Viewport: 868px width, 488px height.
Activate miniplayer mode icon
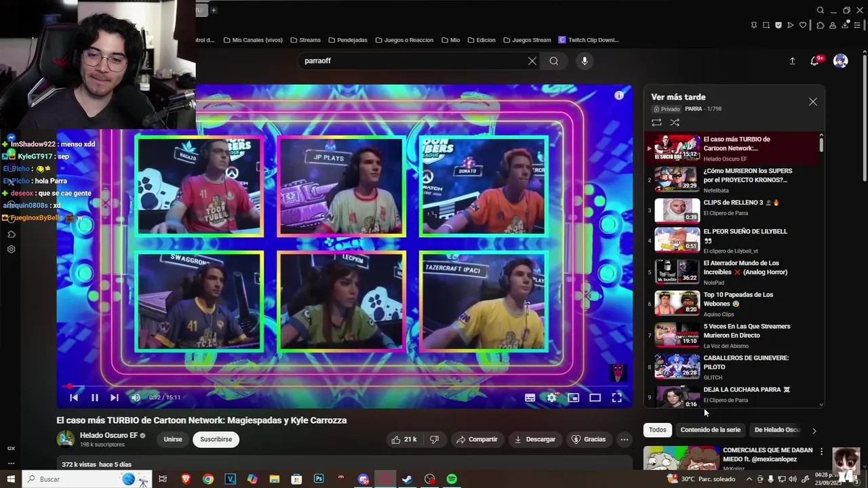573,398
